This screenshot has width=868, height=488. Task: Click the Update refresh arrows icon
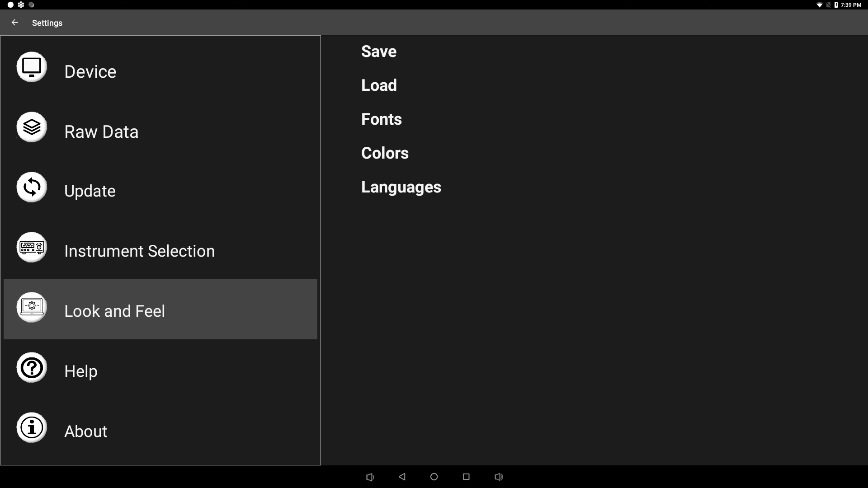32,187
